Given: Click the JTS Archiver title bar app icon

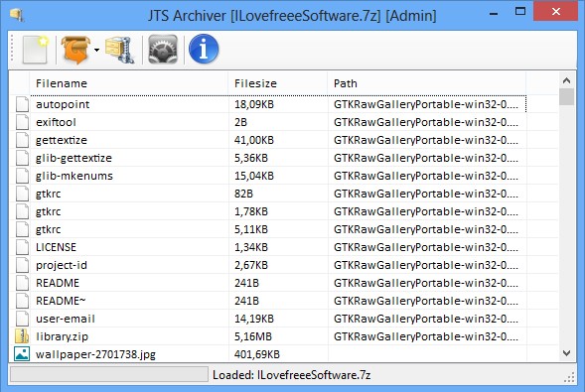Looking at the screenshot, I should click(17, 15).
